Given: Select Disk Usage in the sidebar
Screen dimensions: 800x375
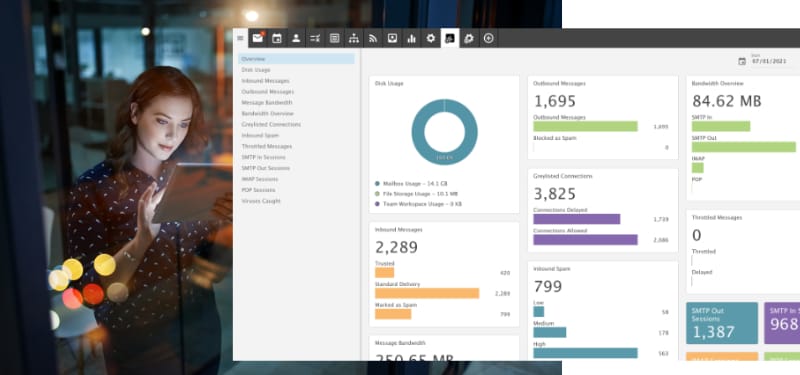Looking at the screenshot, I should (296, 70).
